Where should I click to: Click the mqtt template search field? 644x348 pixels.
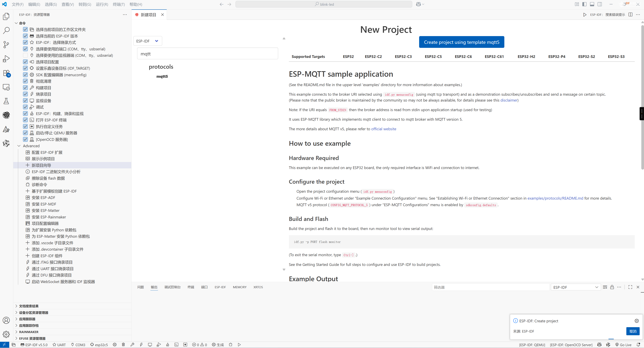click(208, 54)
